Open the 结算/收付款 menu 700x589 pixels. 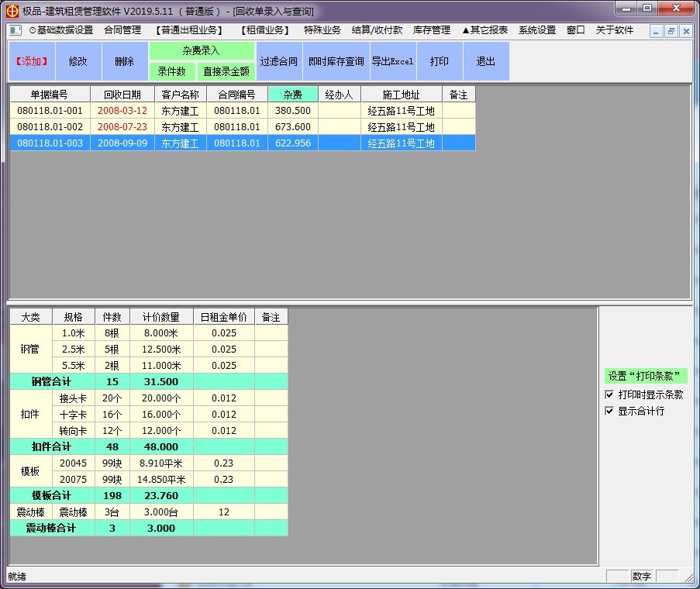377,30
